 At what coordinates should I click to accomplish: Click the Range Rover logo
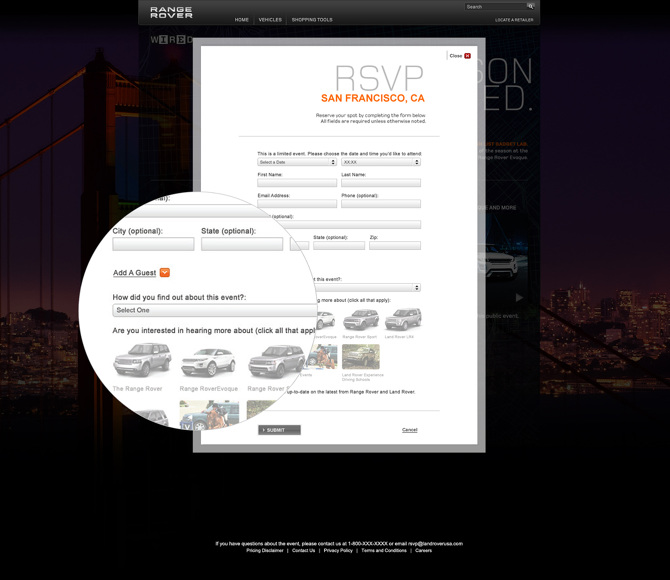click(x=171, y=12)
